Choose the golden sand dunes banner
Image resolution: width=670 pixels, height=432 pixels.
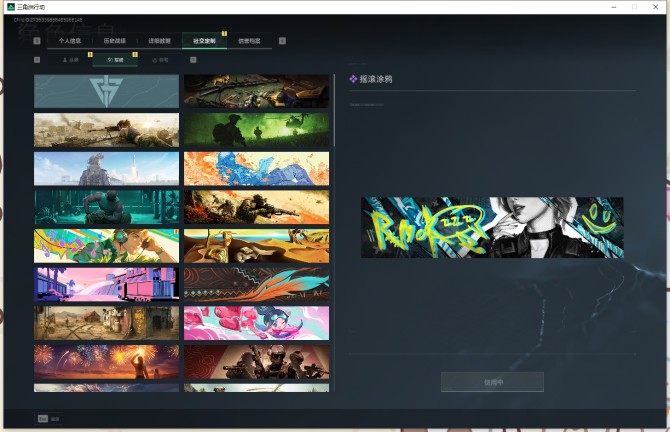256,246
